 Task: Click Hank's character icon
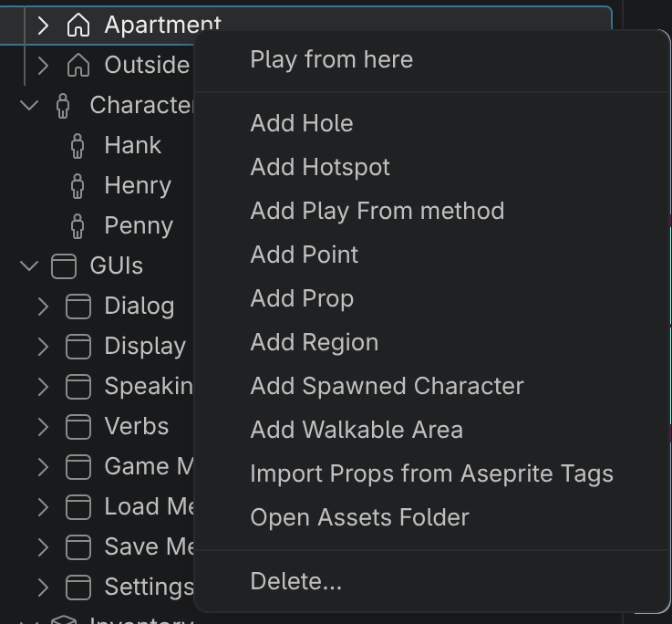(x=78, y=146)
